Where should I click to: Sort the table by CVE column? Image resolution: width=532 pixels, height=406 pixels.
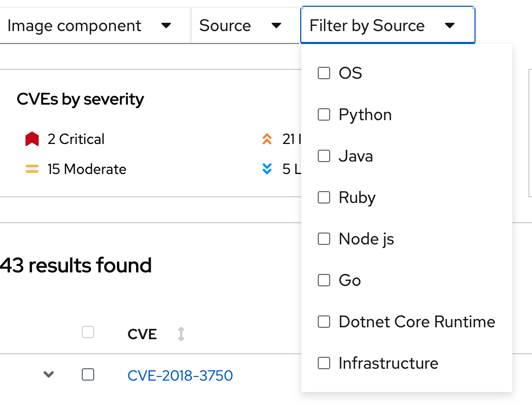(181, 334)
